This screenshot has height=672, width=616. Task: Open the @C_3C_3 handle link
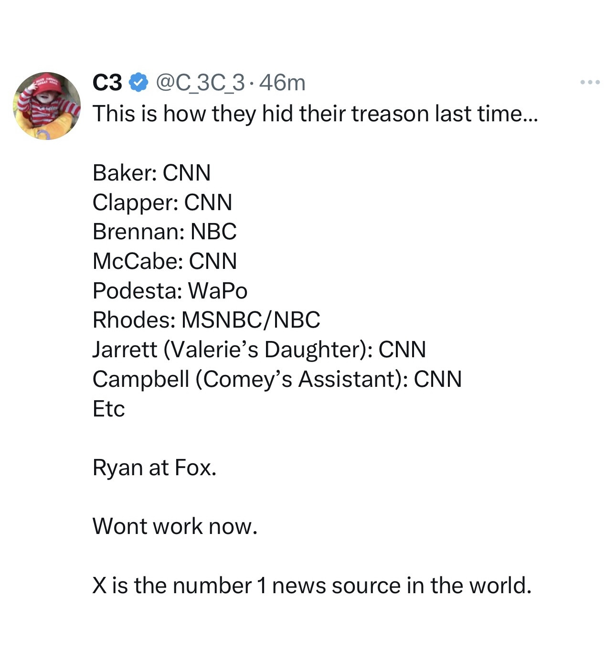click(201, 83)
